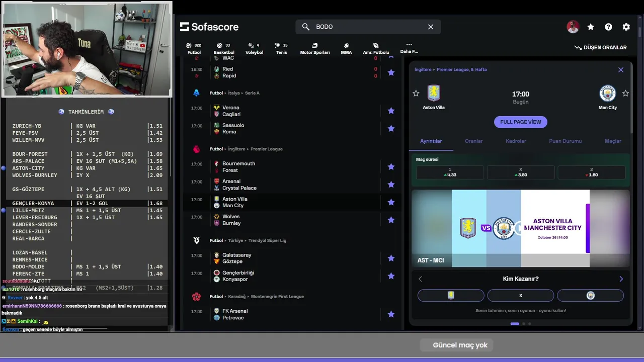This screenshot has height=362, width=644.
Task: Switch to the Oranlar tab
Action: (x=473, y=141)
